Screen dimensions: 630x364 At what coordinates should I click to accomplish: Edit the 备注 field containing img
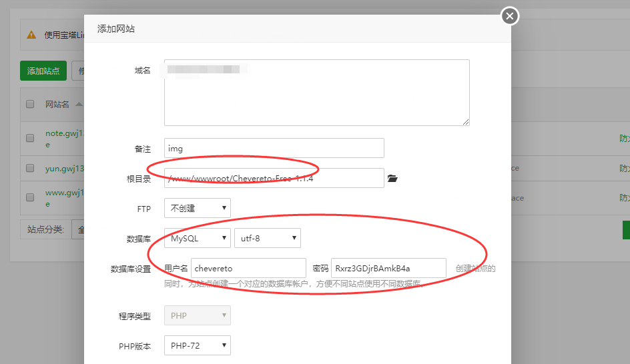pyautogui.click(x=274, y=148)
